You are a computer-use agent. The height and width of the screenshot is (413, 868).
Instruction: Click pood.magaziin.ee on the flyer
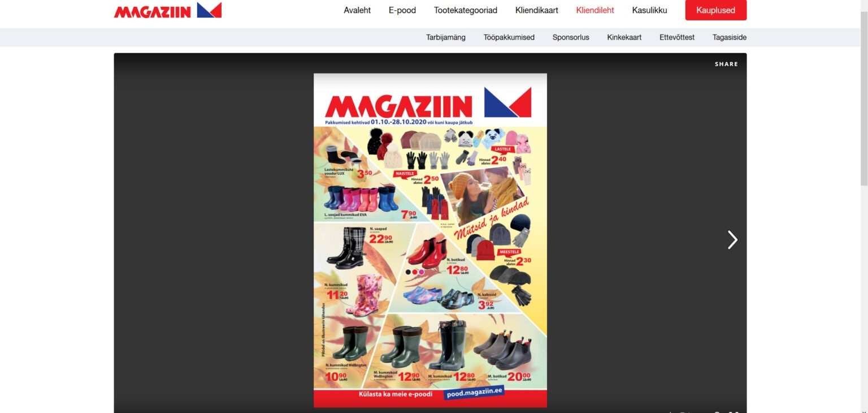[x=474, y=393]
